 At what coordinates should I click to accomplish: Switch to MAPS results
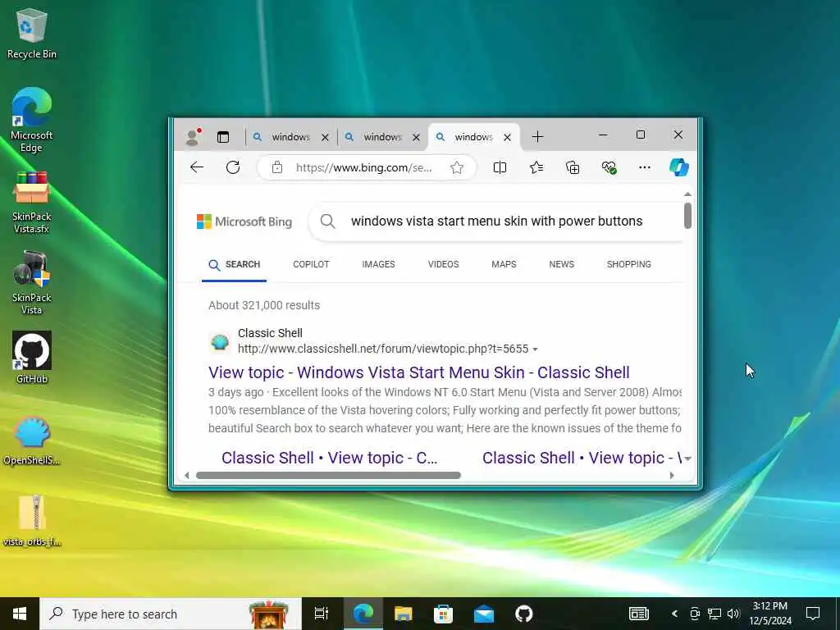pos(504,264)
